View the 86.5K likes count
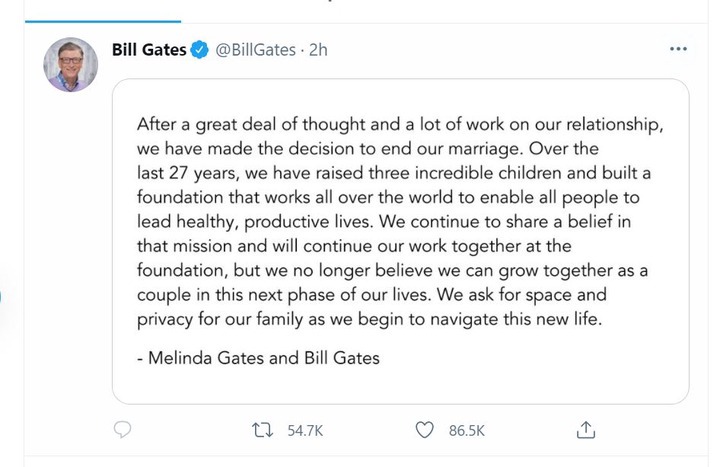Viewport: 720px width, 467px height. point(467,431)
